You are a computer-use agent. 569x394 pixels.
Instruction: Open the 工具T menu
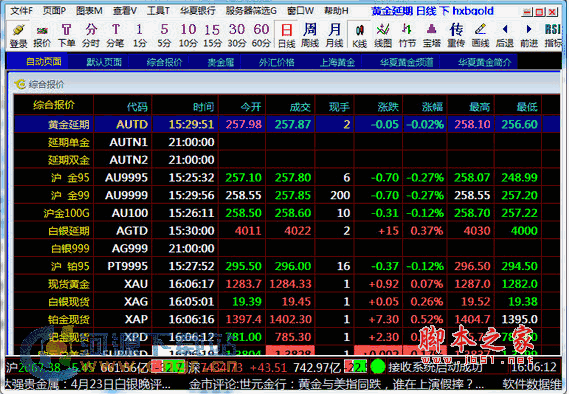click(x=158, y=11)
